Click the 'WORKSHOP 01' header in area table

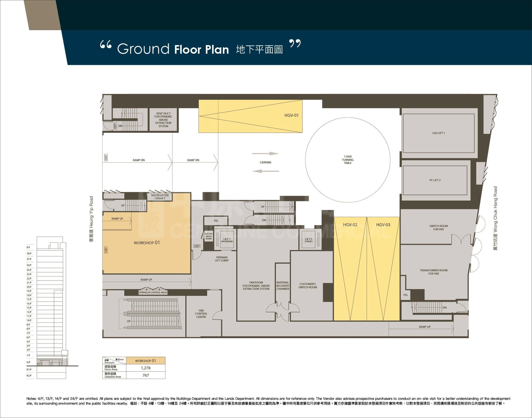(x=146, y=361)
